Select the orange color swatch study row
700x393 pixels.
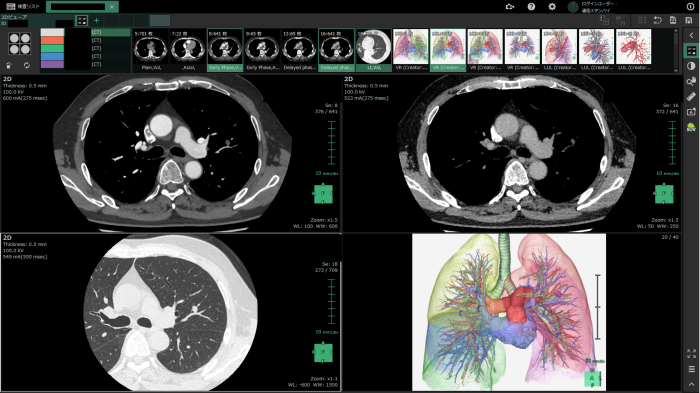click(x=52, y=40)
